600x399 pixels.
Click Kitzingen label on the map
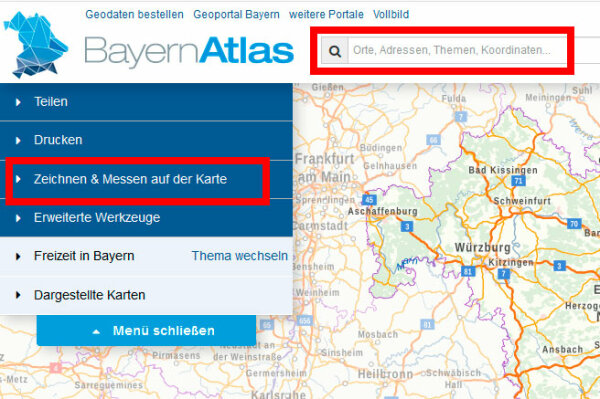[x=511, y=262]
